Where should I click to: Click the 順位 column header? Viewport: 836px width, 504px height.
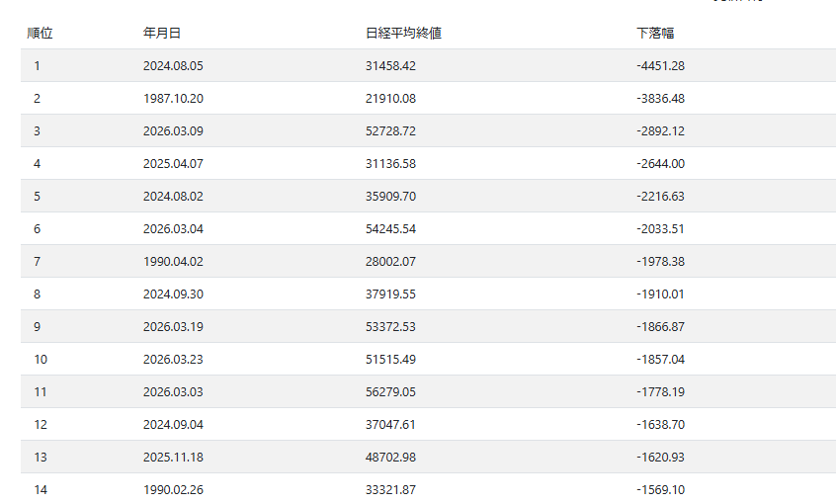40,33
